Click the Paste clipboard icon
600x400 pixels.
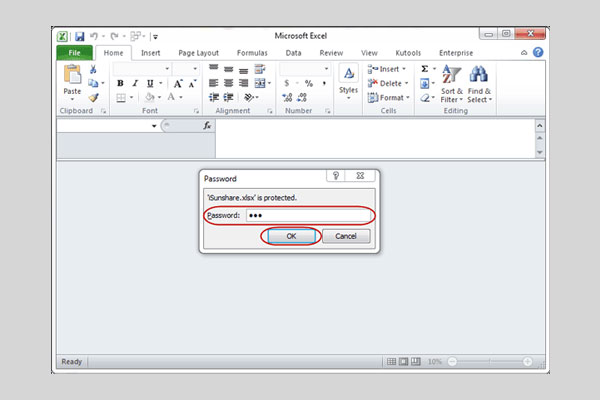72,74
